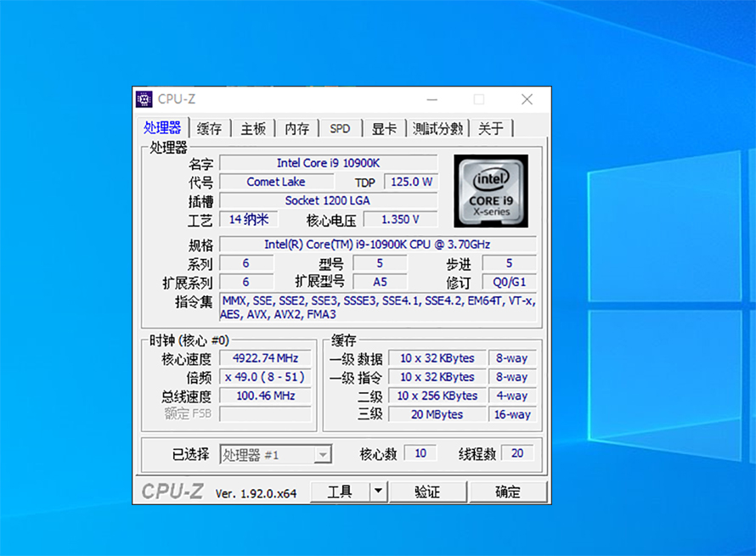The height and width of the screenshot is (556, 756).
Task: Open the 显卡 tab
Action: point(384,129)
